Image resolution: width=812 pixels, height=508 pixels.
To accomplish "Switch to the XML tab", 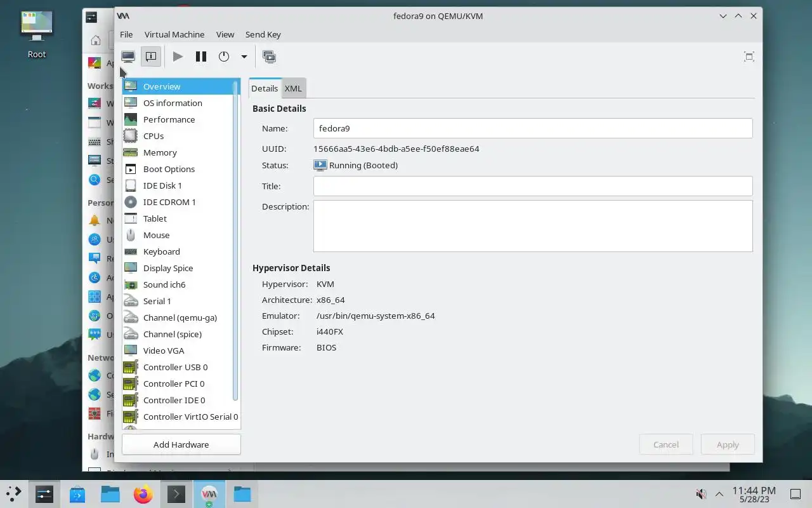I will click(x=293, y=88).
